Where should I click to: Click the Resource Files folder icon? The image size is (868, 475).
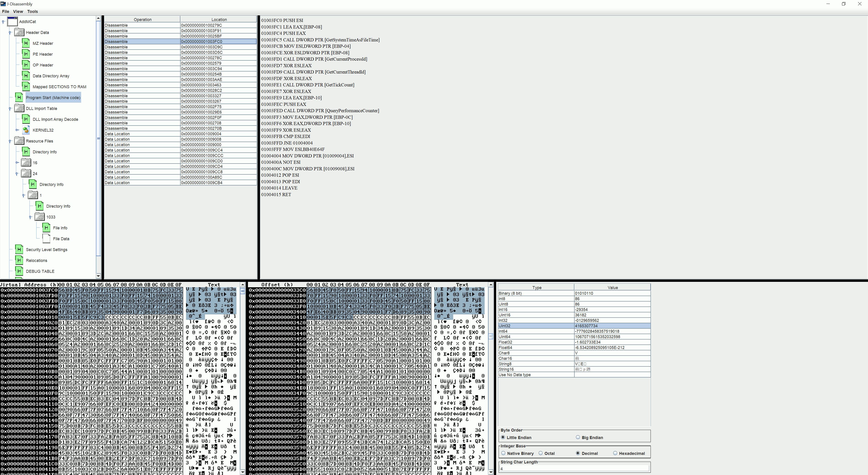(19, 141)
